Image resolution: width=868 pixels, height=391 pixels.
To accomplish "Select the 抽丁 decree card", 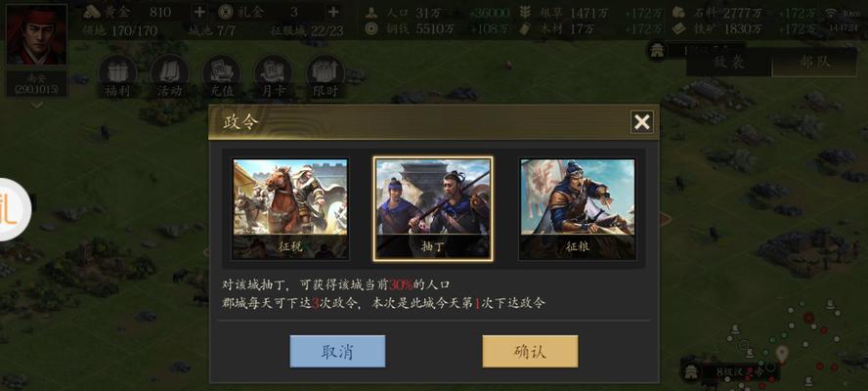I will click(433, 209).
